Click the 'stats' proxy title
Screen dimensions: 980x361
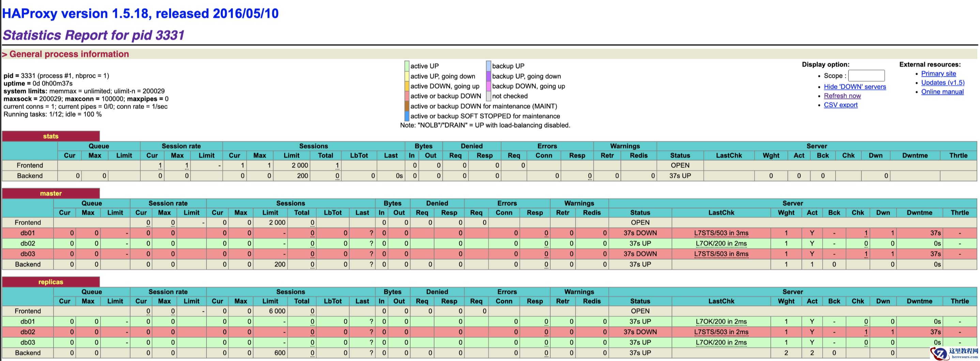coord(50,136)
